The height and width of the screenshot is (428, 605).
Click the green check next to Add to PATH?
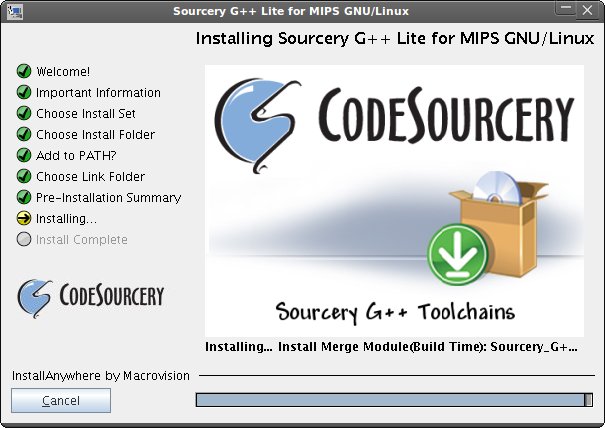[x=24, y=155]
